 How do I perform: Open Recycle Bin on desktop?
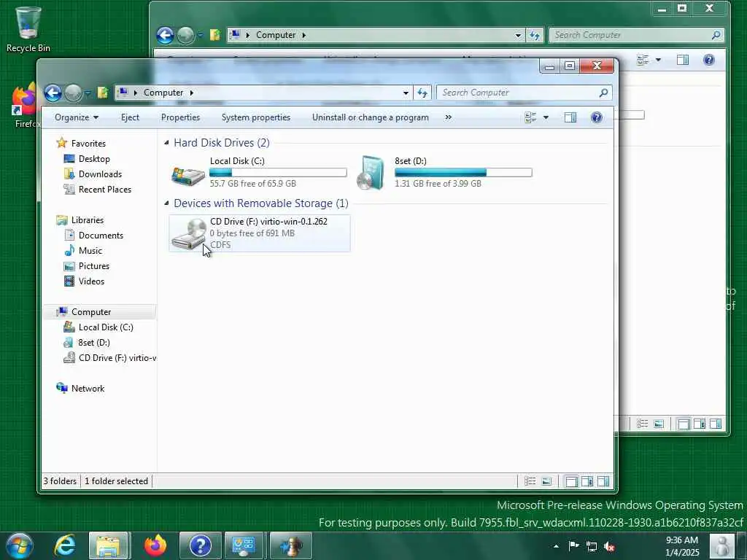28,29
